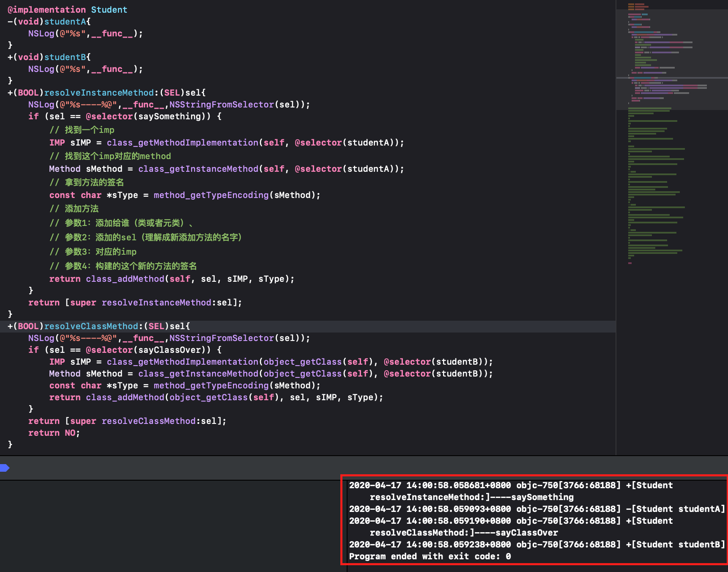Click the comment '// 添加方法'
The width and height of the screenshot is (728, 572).
coord(74,209)
